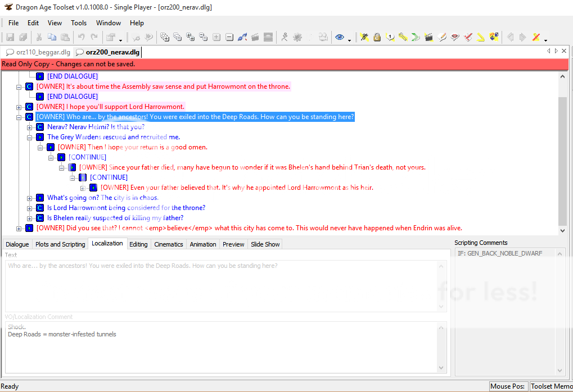Click the eye view-options toolbar icon
This screenshot has width=573, height=392.
339,38
